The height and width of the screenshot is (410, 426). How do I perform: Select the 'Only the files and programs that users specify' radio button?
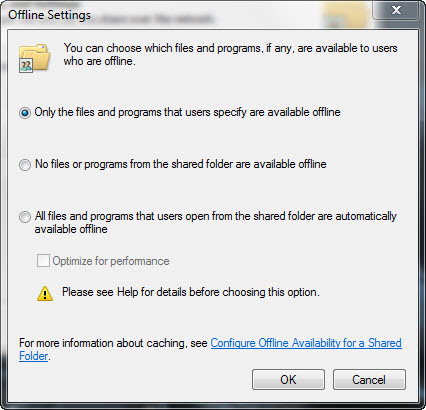point(25,113)
